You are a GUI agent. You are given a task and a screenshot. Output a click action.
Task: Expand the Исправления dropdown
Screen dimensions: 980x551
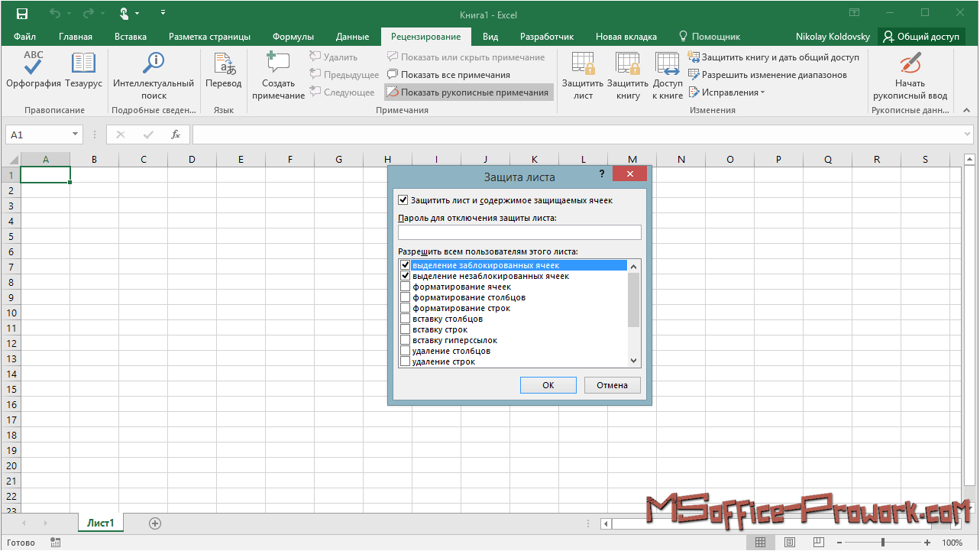[x=762, y=92]
